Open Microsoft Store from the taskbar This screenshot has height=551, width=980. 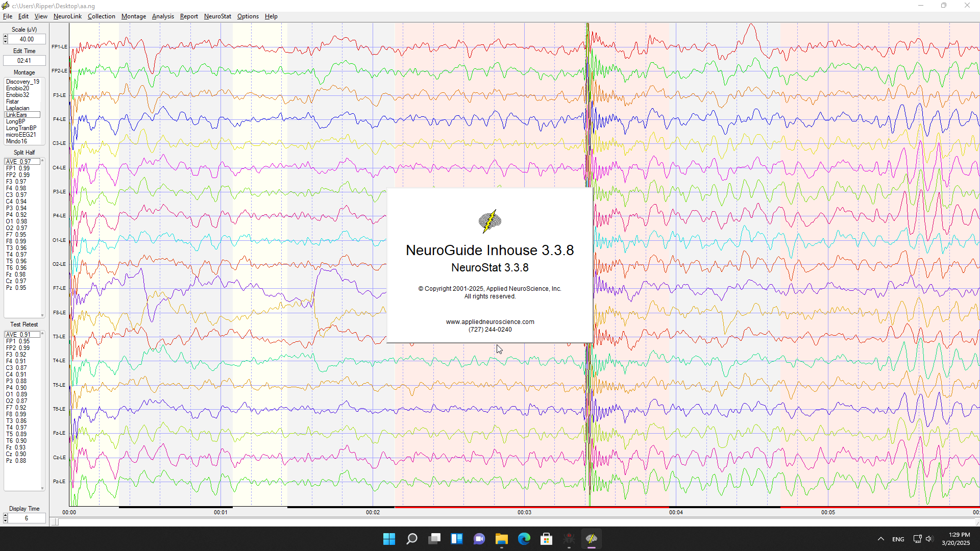tap(547, 539)
